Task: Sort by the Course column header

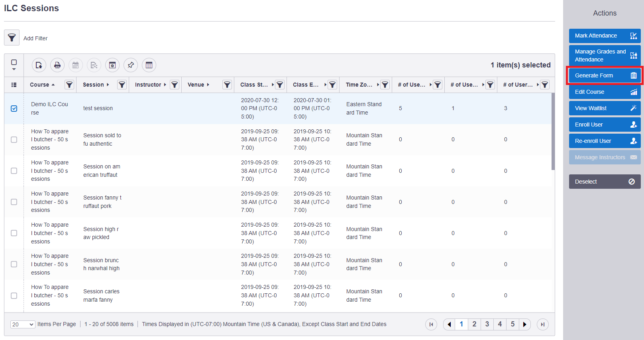Action: (42, 85)
